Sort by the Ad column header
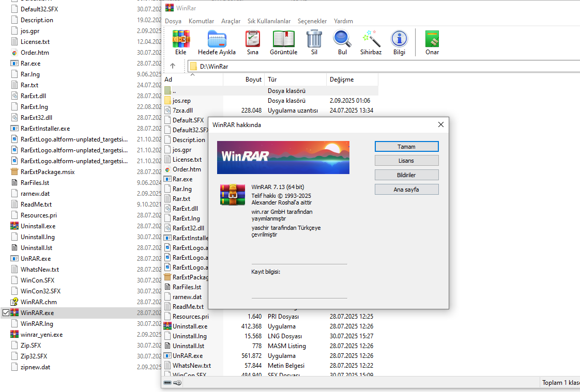 (x=193, y=80)
